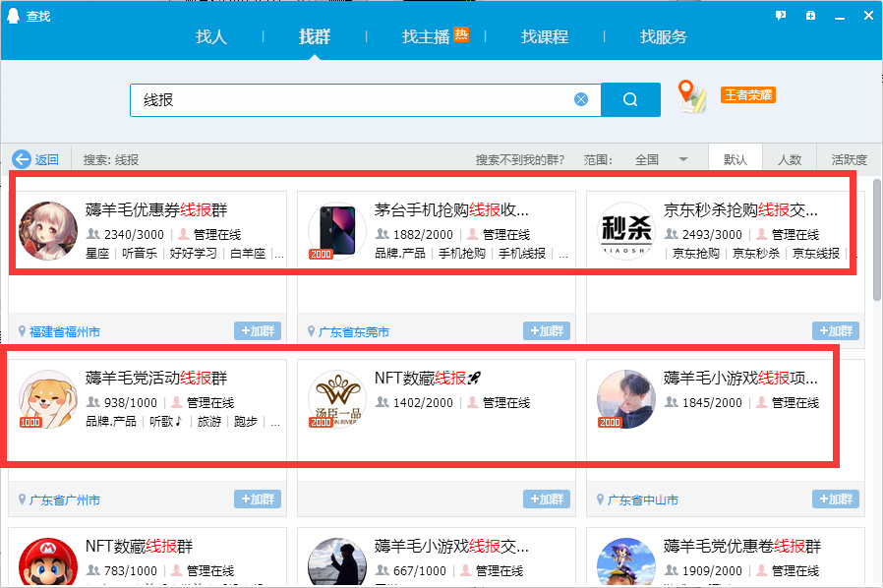Click the 跑步 tag

pyautogui.click(x=246, y=421)
